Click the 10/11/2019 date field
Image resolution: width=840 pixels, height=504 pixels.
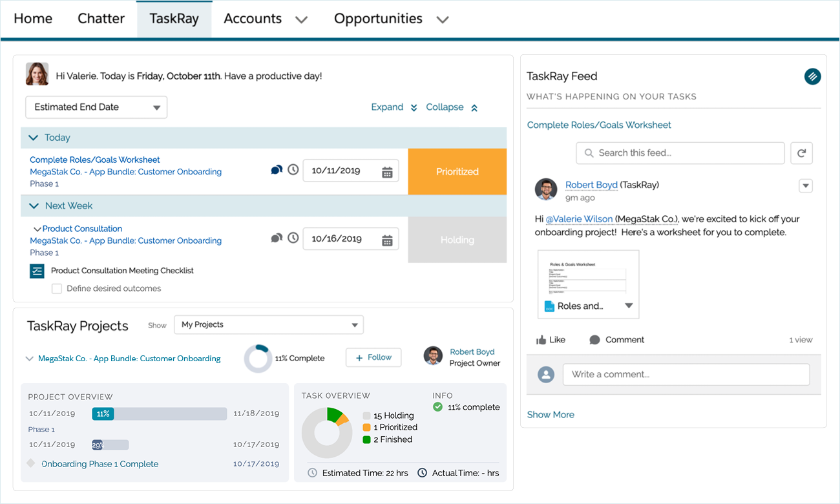(x=351, y=171)
